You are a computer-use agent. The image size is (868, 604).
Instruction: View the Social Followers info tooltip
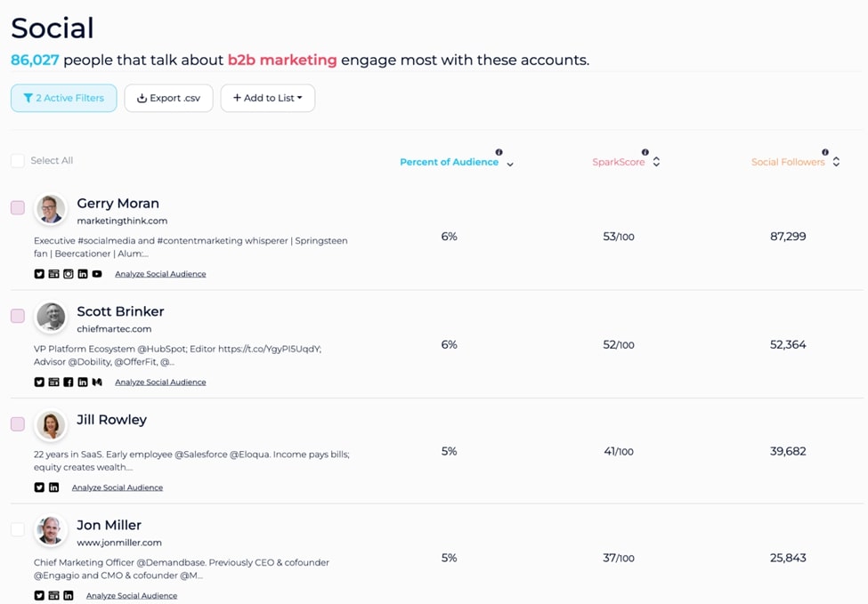[825, 151]
